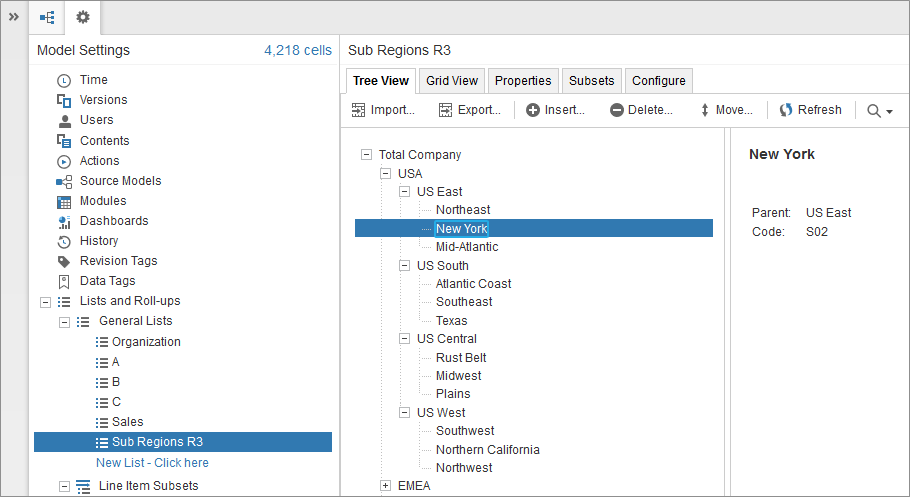Switch to the Tree View tab
The image size is (910, 497).
pyautogui.click(x=381, y=81)
